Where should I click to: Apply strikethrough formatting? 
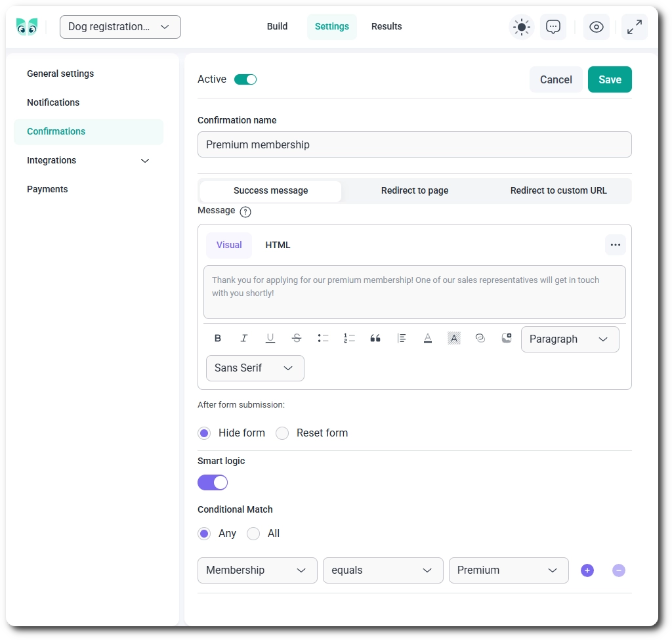297,338
